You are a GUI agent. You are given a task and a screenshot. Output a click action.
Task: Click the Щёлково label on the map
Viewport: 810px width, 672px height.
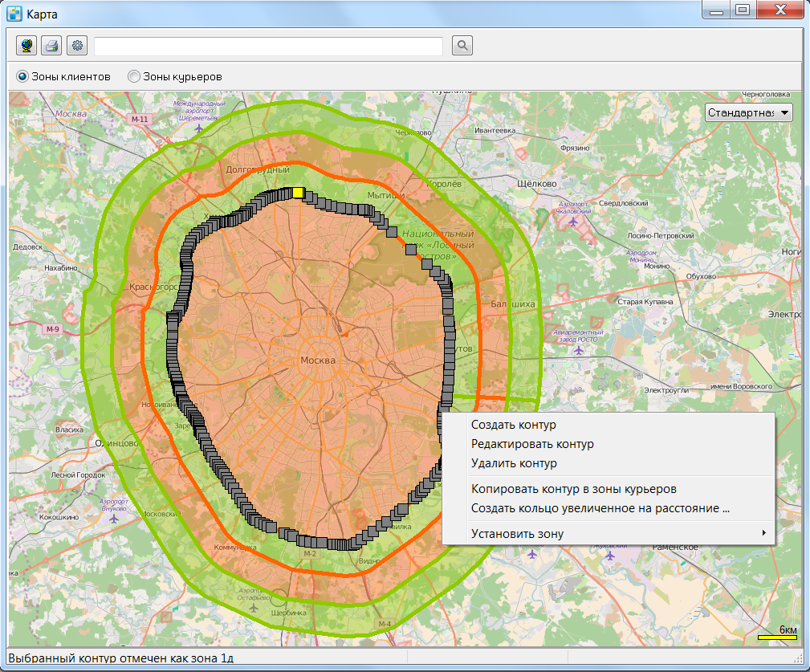point(537,183)
